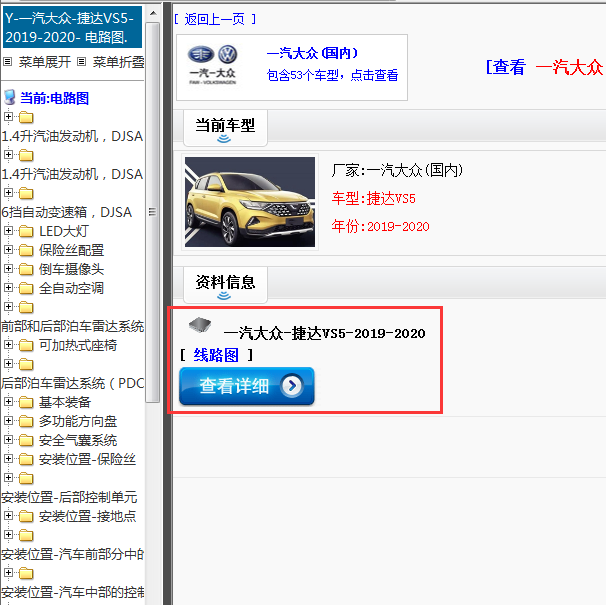Select 安装位置-汽车前部分 tree item
Viewport: 606px width, 605px height.
(x=73, y=554)
